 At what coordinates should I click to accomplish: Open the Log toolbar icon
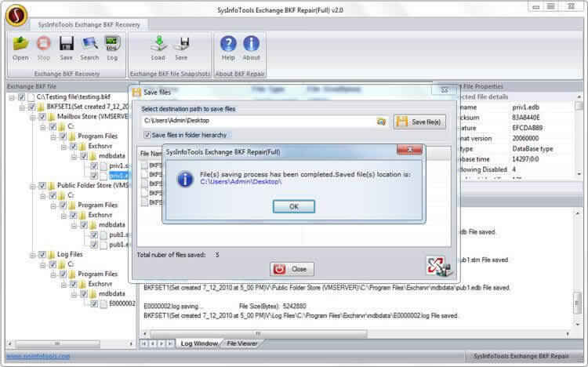[112, 44]
